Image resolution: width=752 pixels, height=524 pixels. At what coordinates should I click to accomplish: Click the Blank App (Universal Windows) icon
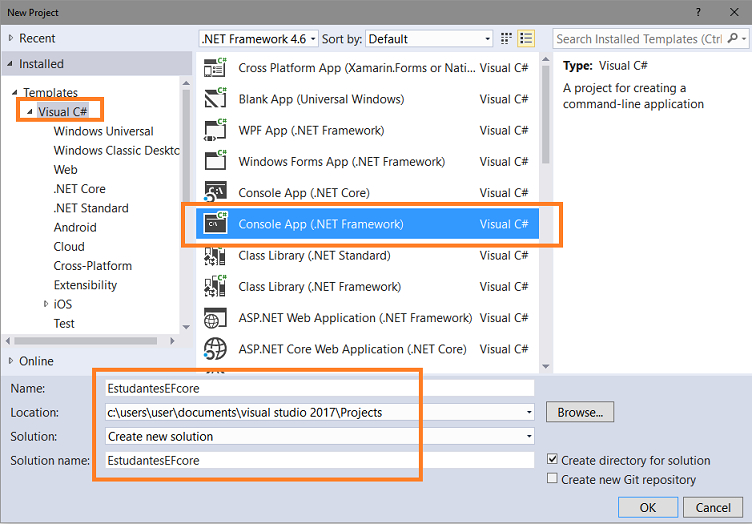pyautogui.click(x=215, y=99)
